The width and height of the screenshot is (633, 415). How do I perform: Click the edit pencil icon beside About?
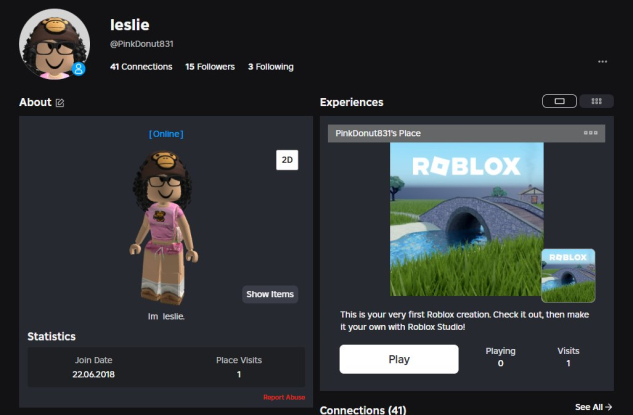pos(60,103)
